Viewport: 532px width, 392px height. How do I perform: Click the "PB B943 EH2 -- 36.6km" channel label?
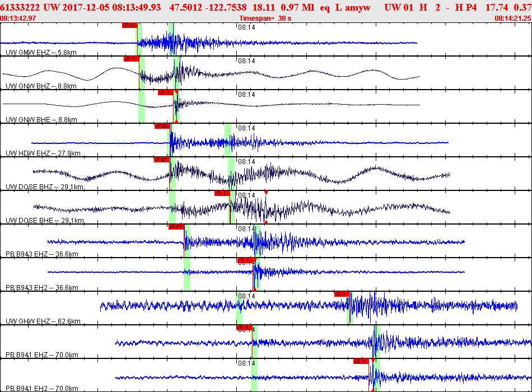pyautogui.click(x=42, y=288)
